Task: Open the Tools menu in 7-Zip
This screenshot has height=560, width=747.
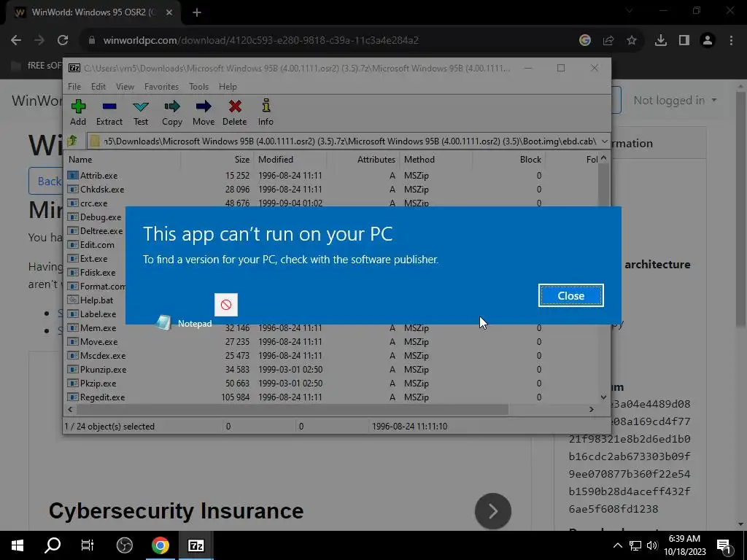Action: pos(198,87)
